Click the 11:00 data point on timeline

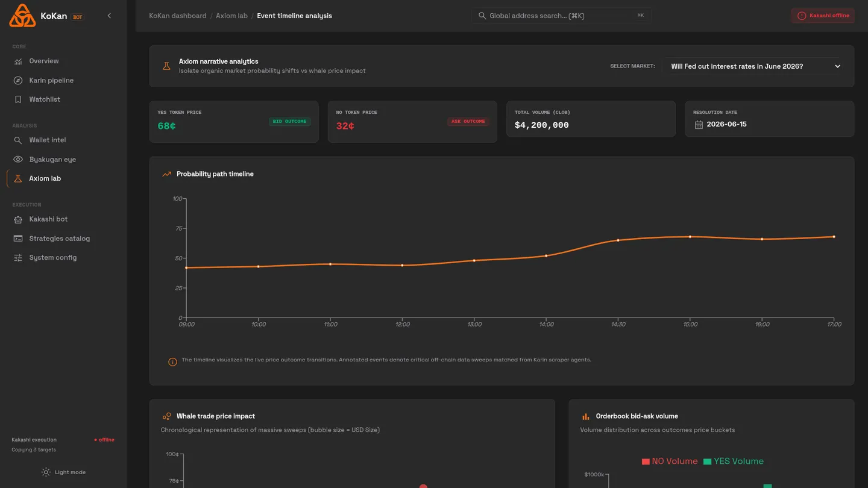pos(330,264)
